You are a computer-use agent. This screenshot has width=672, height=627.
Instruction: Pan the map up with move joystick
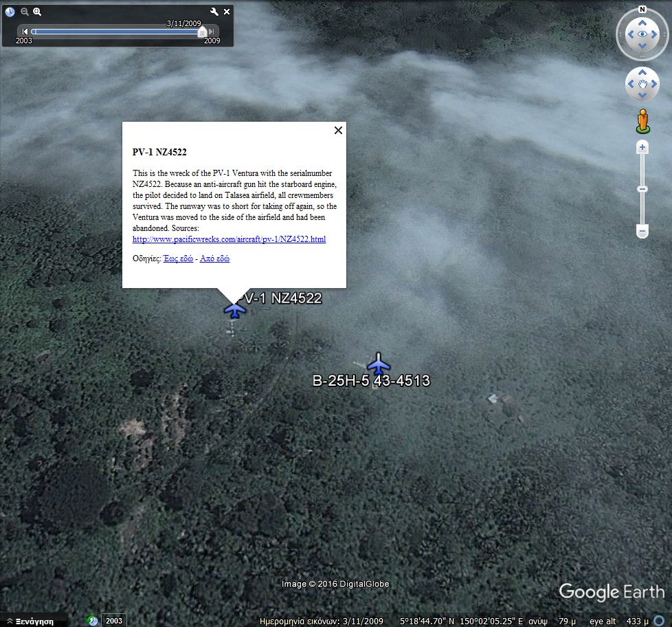point(642,72)
